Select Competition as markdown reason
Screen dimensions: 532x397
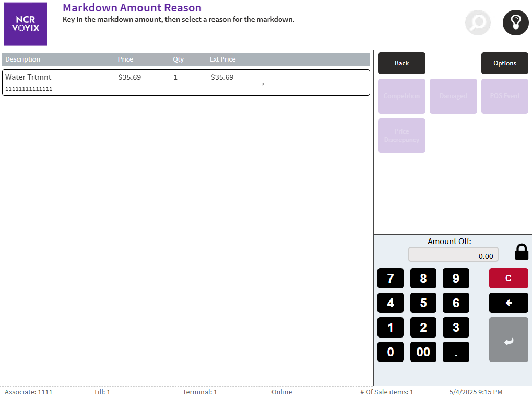pos(401,96)
